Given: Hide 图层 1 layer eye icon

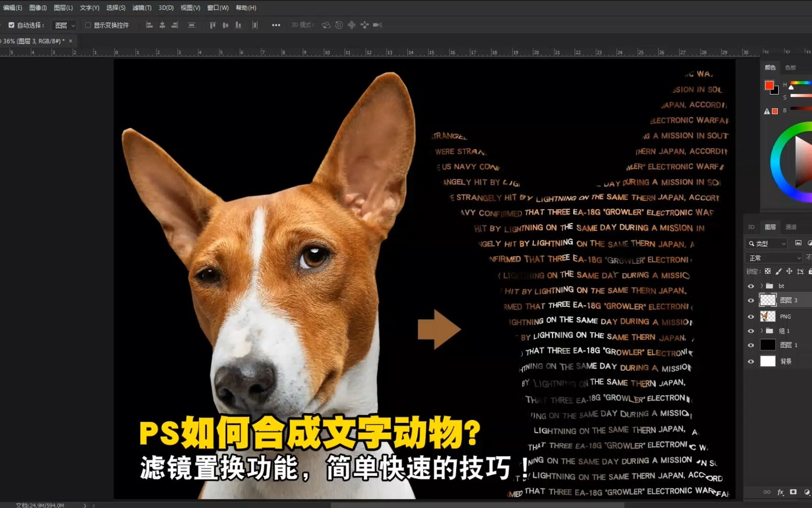Looking at the screenshot, I should (750, 345).
